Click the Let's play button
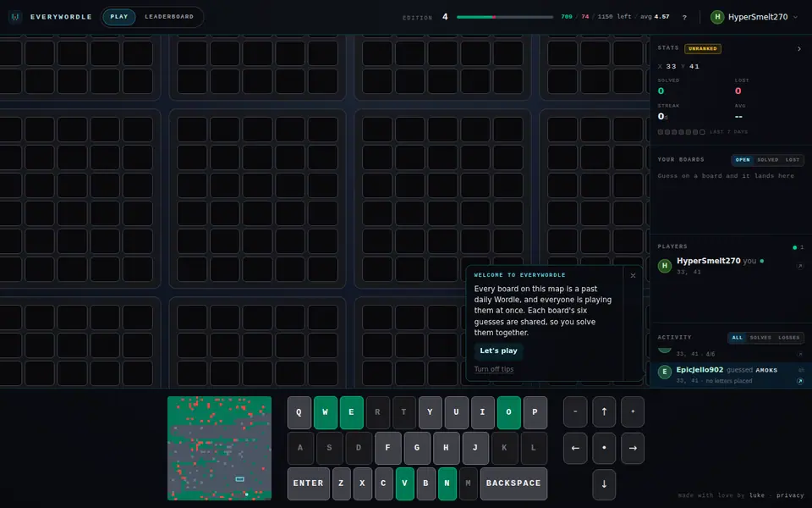Screen dimensions: 812x508 498,351
